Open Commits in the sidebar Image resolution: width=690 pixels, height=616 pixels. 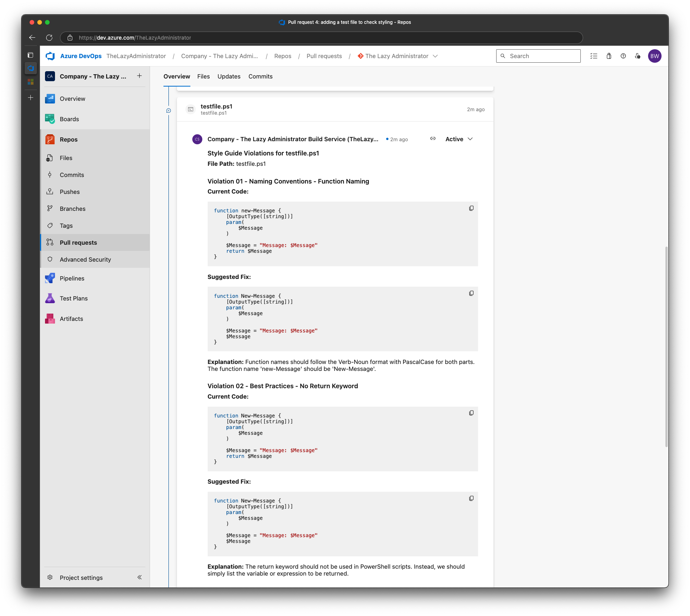[95, 175]
